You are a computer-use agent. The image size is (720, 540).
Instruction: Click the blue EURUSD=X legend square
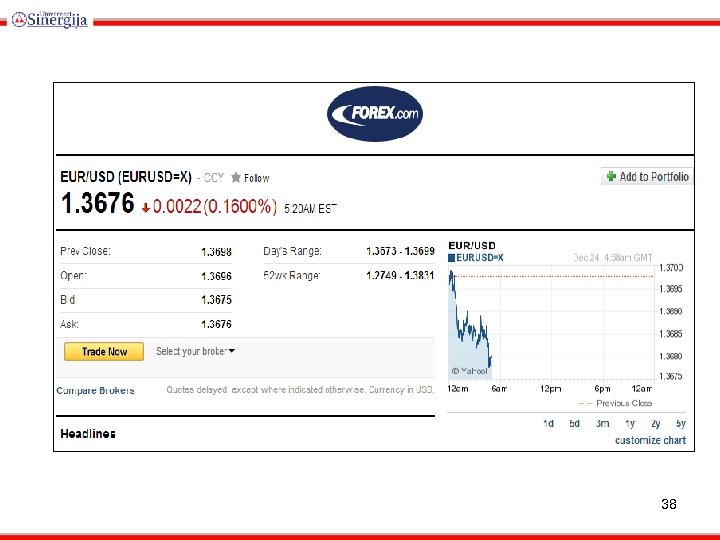(451, 258)
